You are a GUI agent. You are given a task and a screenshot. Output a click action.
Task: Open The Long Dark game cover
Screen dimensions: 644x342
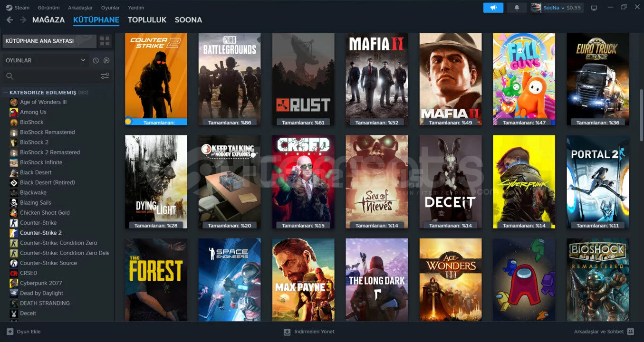(x=377, y=280)
